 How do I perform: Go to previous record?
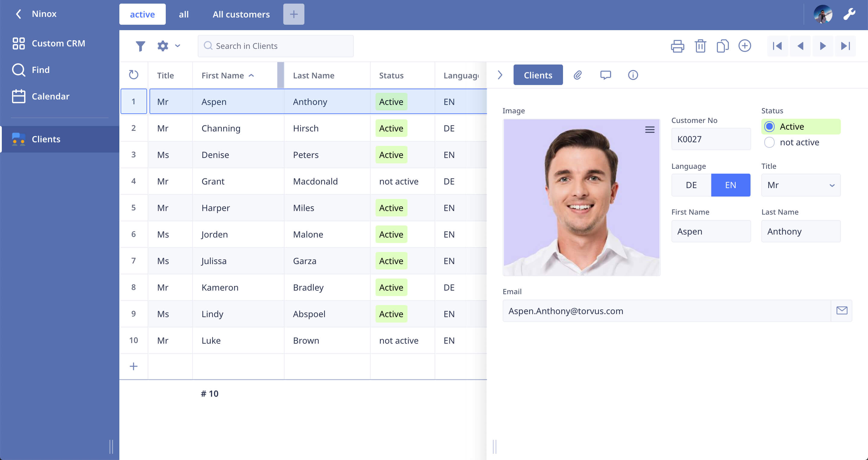800,46
